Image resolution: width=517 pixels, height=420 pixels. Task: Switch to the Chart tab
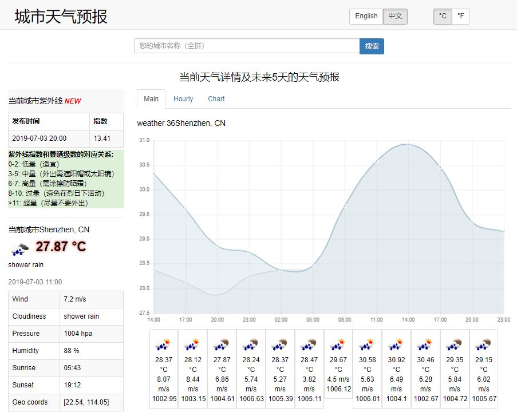pos(216,99)
